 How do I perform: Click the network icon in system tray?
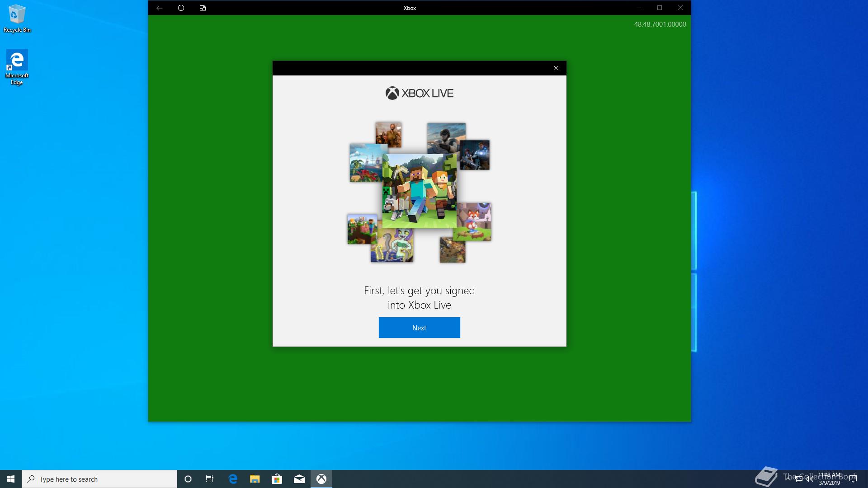[799, 479]
